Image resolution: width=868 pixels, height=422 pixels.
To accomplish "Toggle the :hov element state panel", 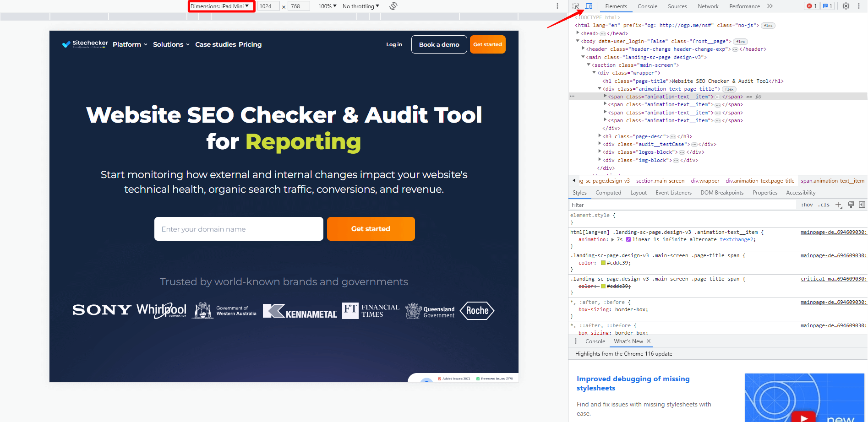I will pyautogui.click(x=807, y=205).
